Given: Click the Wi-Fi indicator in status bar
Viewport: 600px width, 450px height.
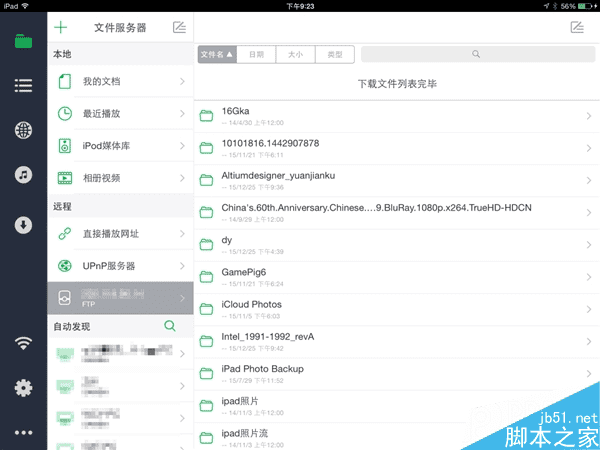Looking at the screenshot, I should coord(25,6).
